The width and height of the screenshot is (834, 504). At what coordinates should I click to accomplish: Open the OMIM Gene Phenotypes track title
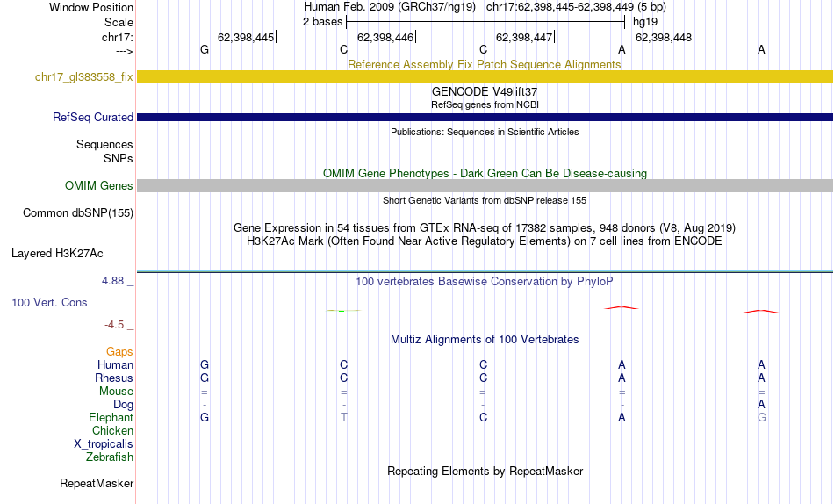(485, 174)
